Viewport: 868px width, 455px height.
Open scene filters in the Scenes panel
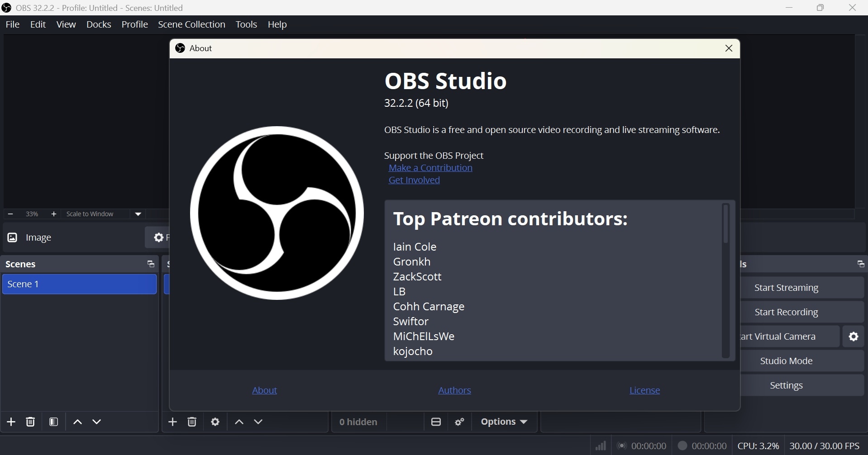pyautogui.click(x=54, y=422)
